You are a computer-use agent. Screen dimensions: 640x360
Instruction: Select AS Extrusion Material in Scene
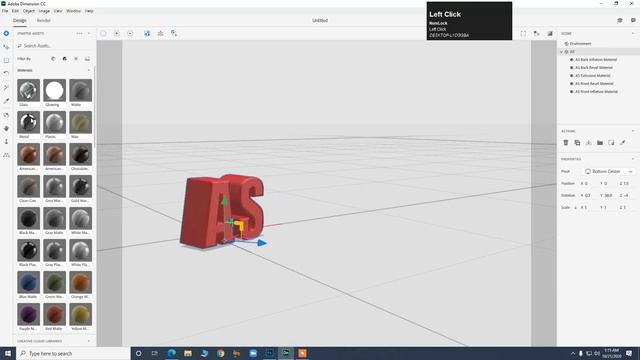592,76
